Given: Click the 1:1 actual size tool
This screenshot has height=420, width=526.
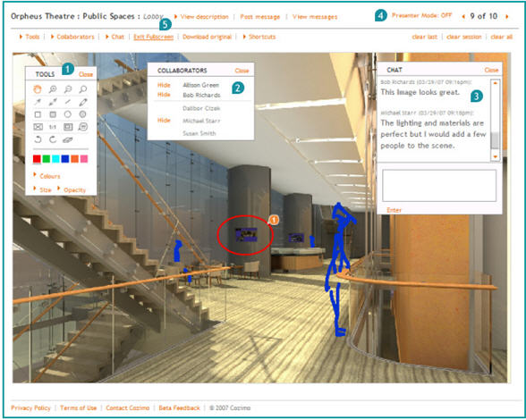Looking at the screenshot, I should click(53, 127).
